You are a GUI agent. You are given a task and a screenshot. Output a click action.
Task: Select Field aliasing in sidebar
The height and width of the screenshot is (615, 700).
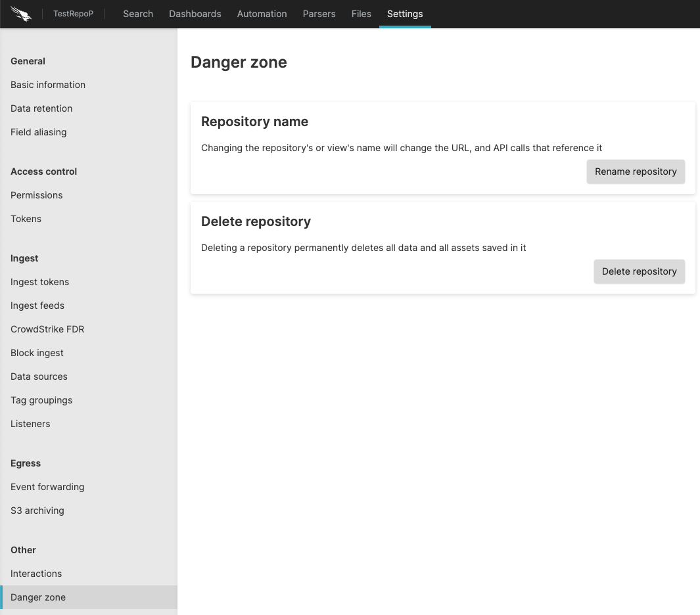click(x=39, y=132)
